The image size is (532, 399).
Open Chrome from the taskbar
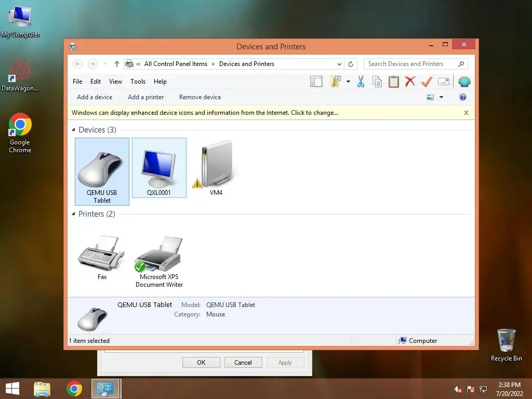click(74, 389)
